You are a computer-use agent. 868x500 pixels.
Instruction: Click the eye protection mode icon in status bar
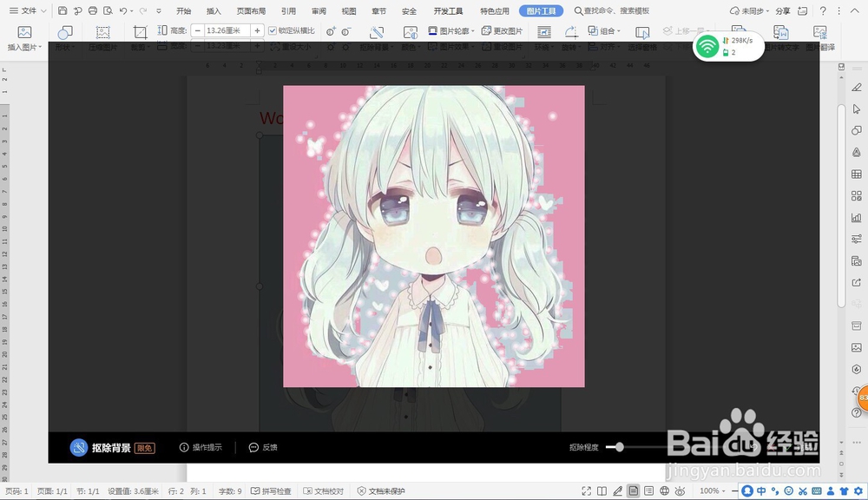coord(680,490)
